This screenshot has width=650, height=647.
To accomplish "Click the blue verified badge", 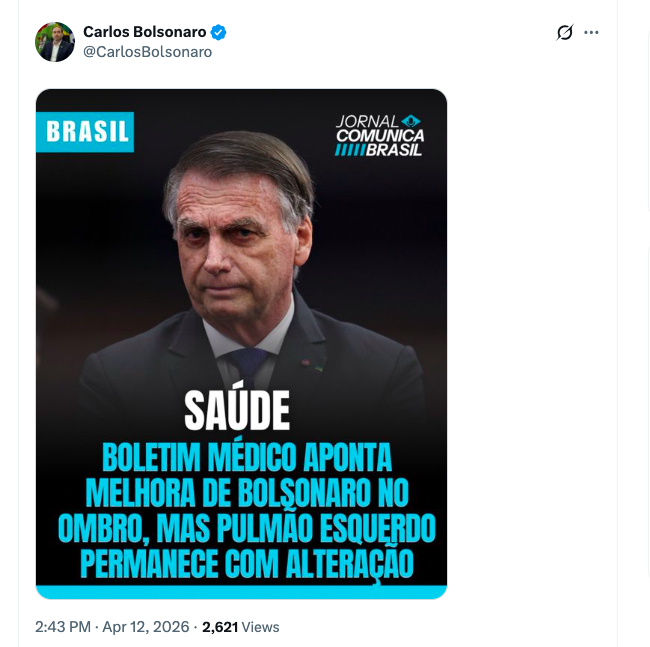I will 219,32.
